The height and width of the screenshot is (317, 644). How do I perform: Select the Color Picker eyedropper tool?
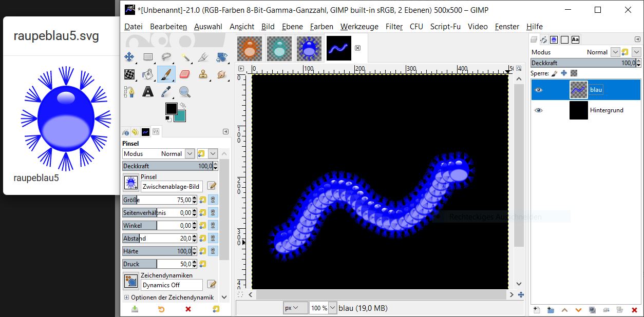(x=166, y=92)
